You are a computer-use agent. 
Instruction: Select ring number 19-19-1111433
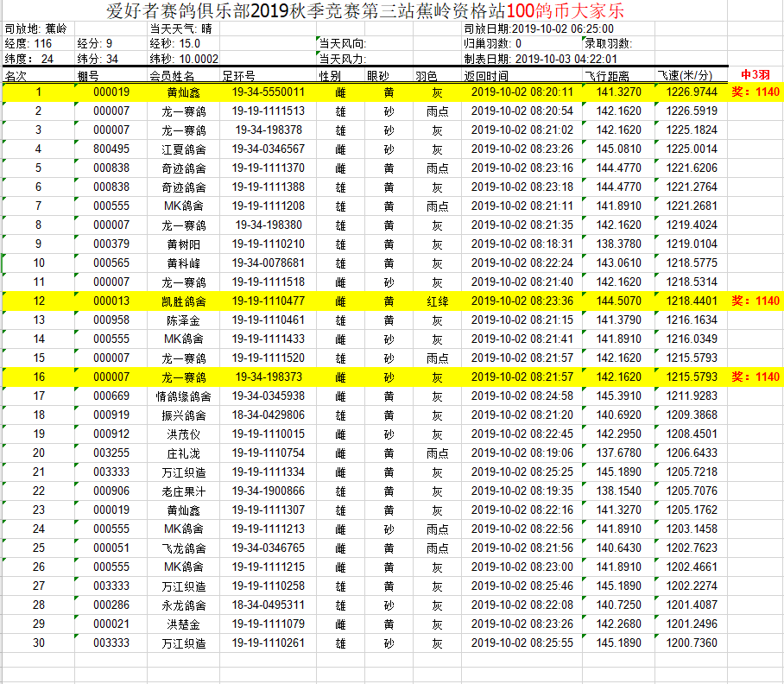click(269, 339)
